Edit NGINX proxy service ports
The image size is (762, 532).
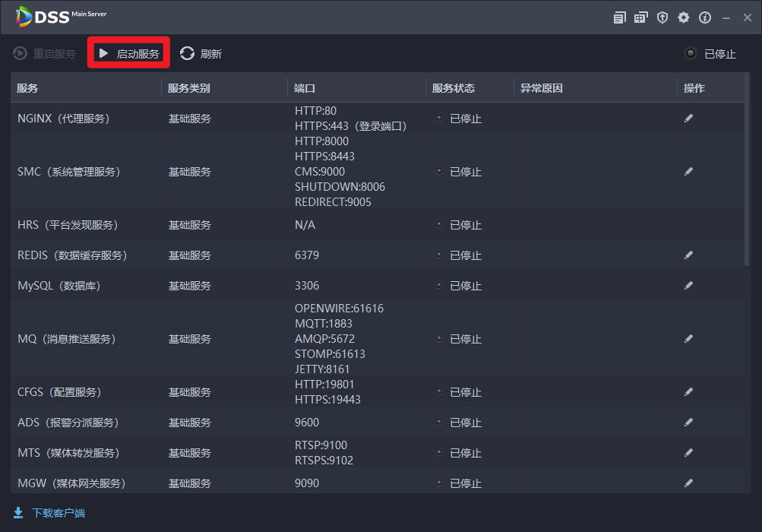tap(688, 119)
